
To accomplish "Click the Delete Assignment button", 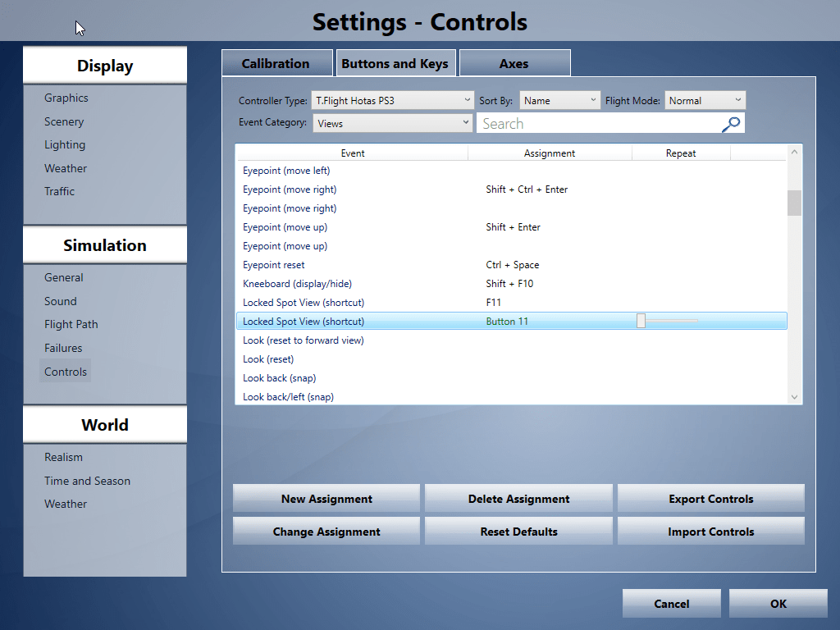I will click(518, 499).
